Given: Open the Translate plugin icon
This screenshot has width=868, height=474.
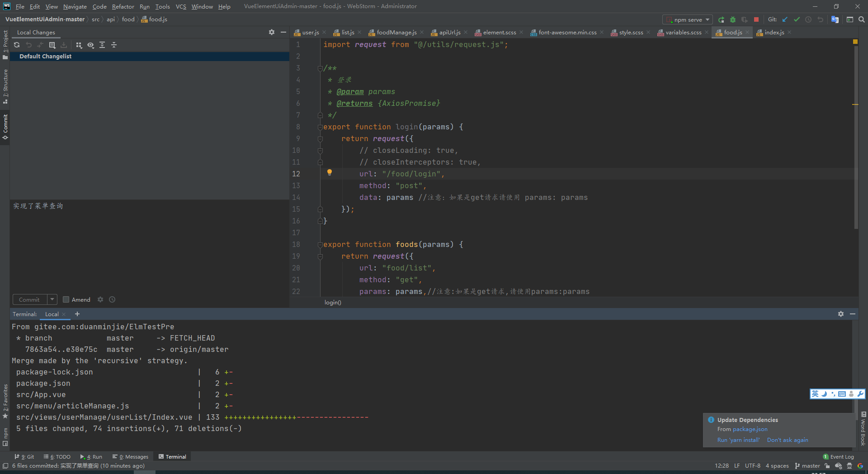Looking at the screenshot, I should [835, 19].
